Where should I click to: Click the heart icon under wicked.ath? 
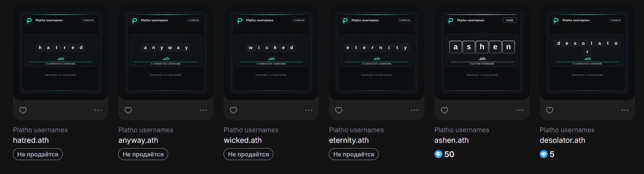pos(233,110)
